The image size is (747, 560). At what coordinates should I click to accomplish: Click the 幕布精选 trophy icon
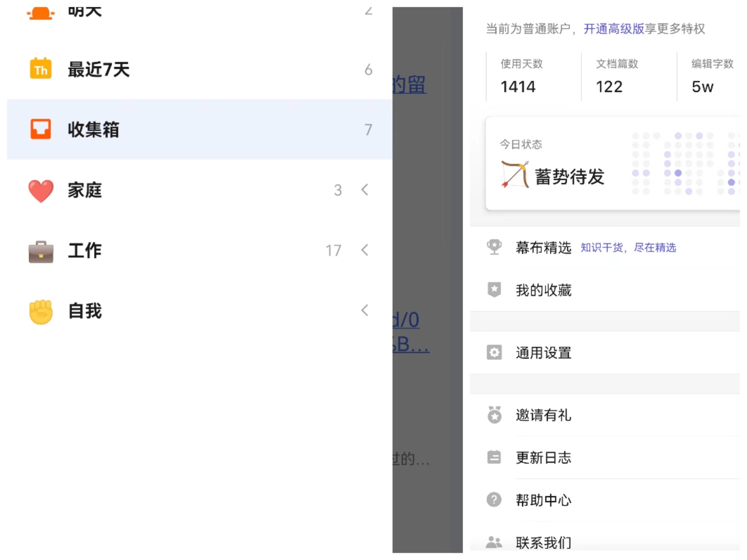click(495, 248)
